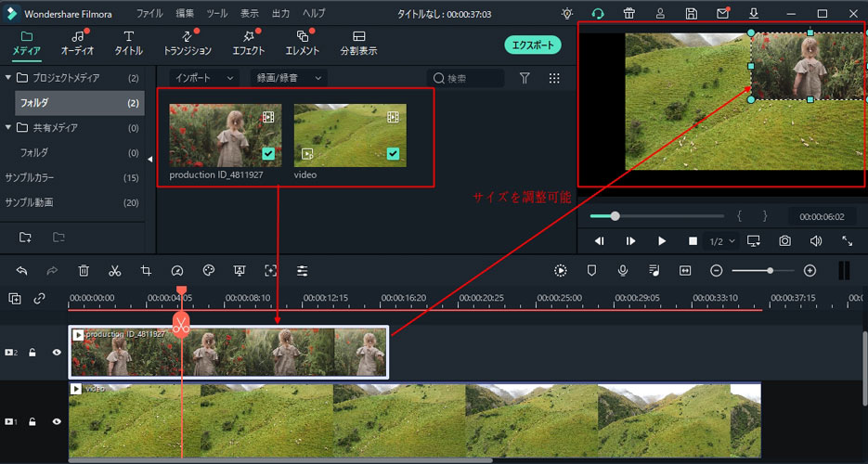Open the speed control tool
Image resolution: width=868 pixels, height=464 pixels.
177,271
